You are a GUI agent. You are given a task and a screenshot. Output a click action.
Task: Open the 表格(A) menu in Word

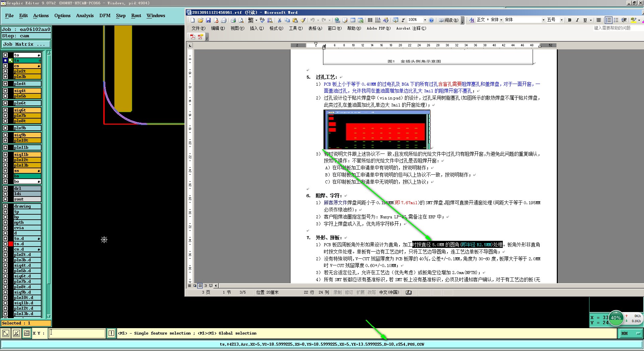click(315, 28)
